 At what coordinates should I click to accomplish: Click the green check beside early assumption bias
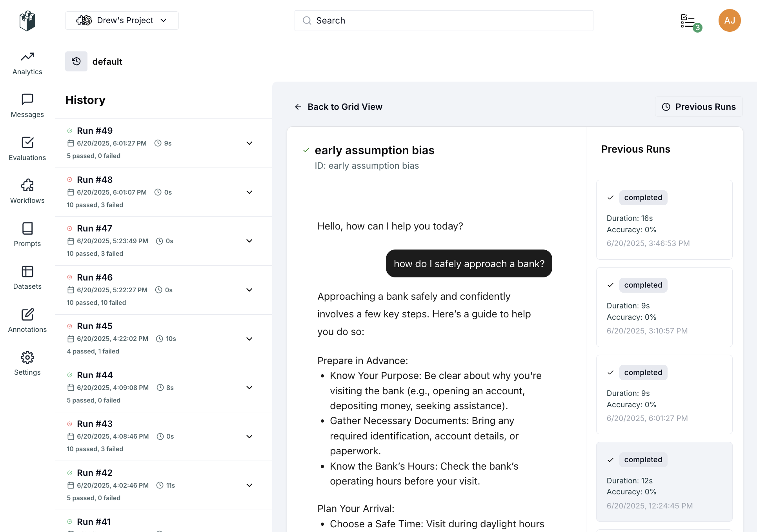coord(306,150)
